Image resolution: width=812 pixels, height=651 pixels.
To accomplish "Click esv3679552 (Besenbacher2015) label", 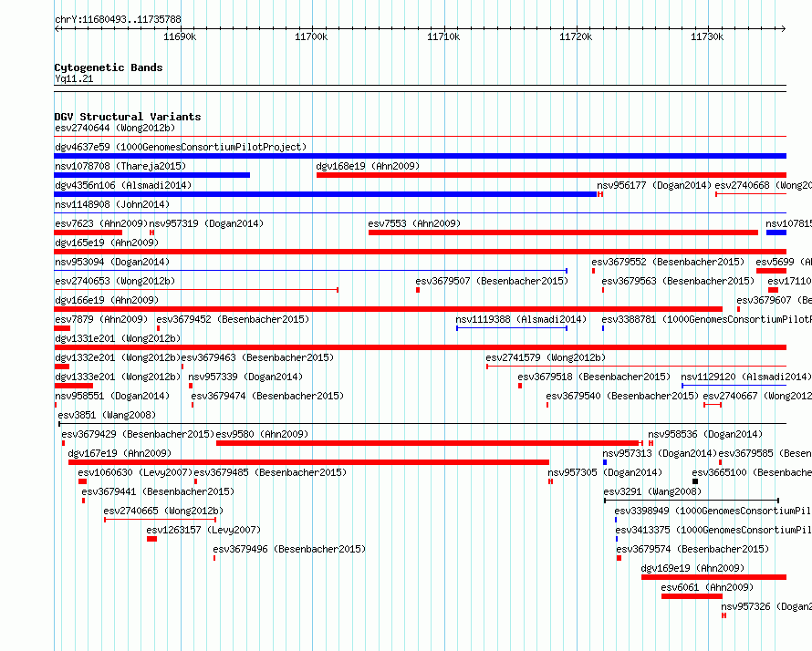I will coord(668,262).
